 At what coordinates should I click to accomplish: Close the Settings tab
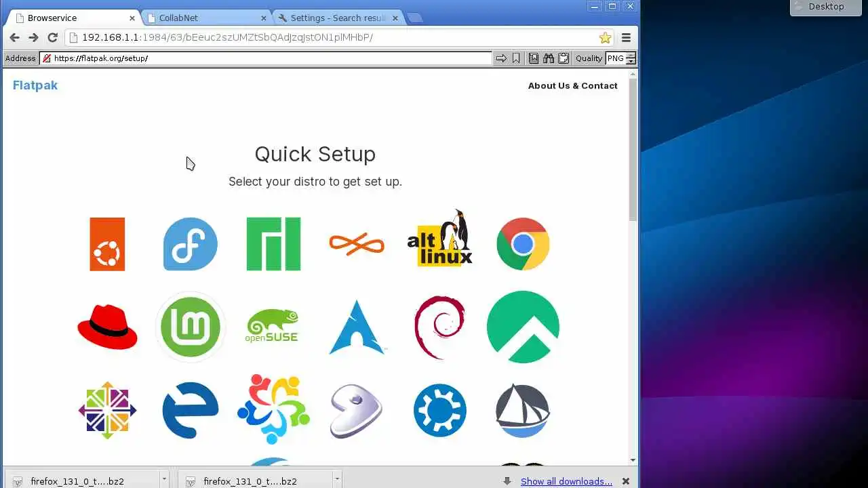click(x=395, y=18)
